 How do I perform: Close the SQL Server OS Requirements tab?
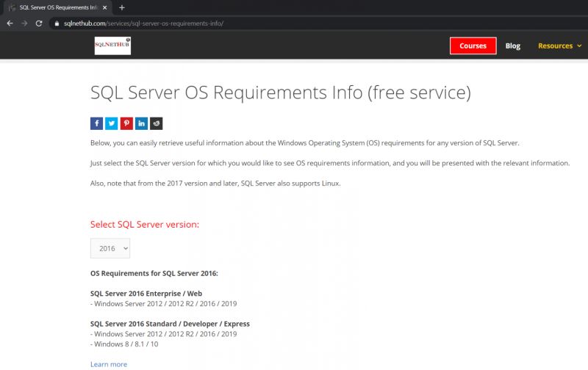(x=104, y=7)
